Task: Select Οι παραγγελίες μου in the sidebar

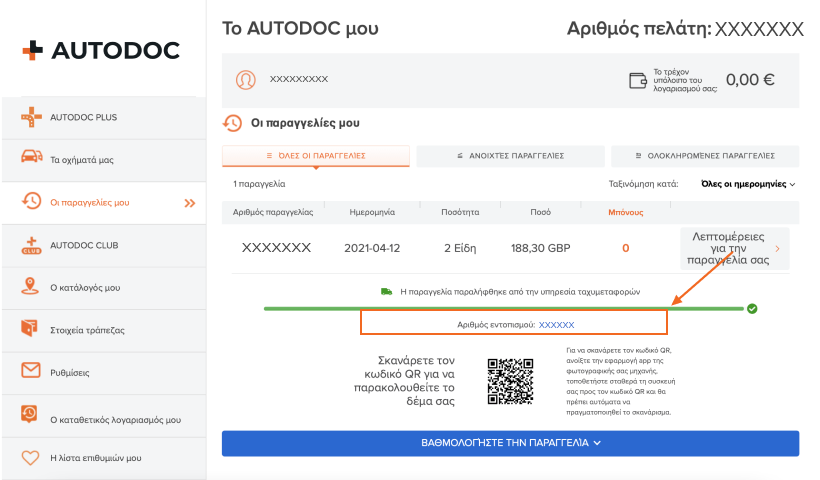Action: [104, 203]
